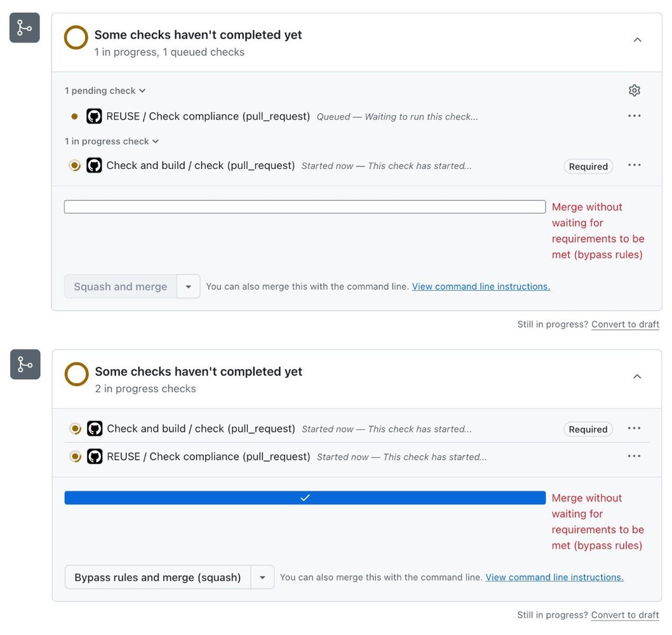Click the git merge icon beside bottom panel
The height and width of the screenshot is (635, 672).
25,364
